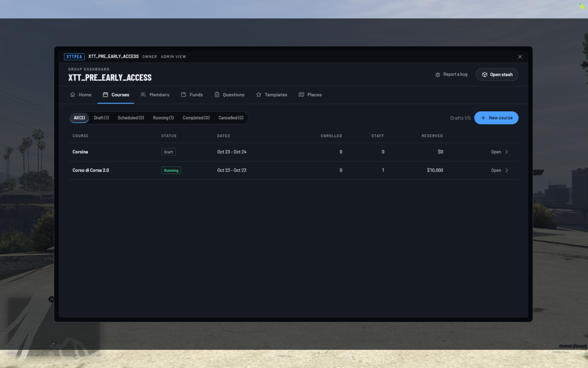Filter courses by Cancelled (0)
The height and width of the screenshot is (368, 588).
pyautogui.click(x=231, y=118)
